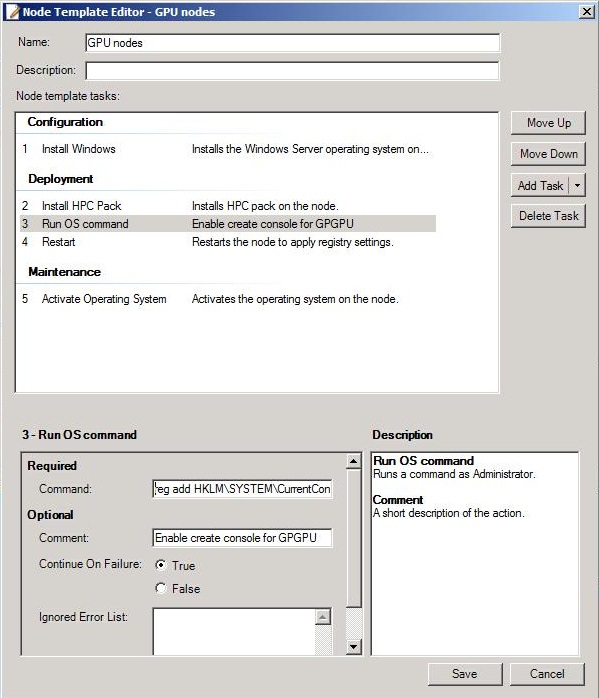Select the Restart task row
This screenshot has height=698, width=599.
227,242
